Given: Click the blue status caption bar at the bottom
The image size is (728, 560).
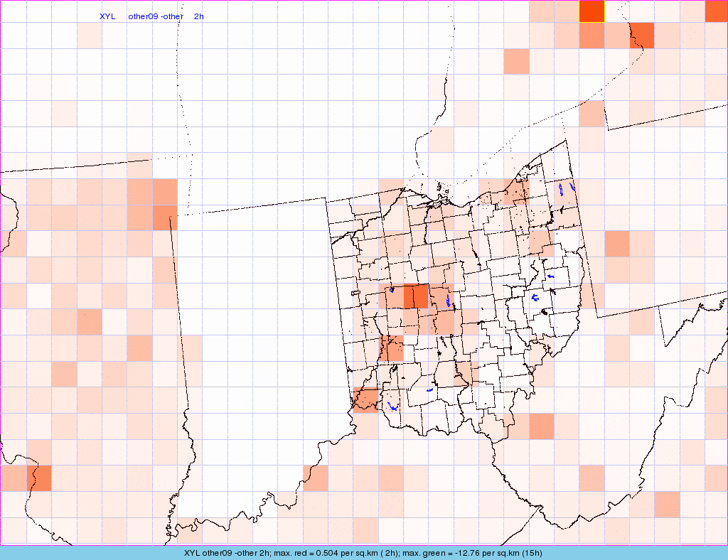Looking at the screenshot, I should click(364, 553).
